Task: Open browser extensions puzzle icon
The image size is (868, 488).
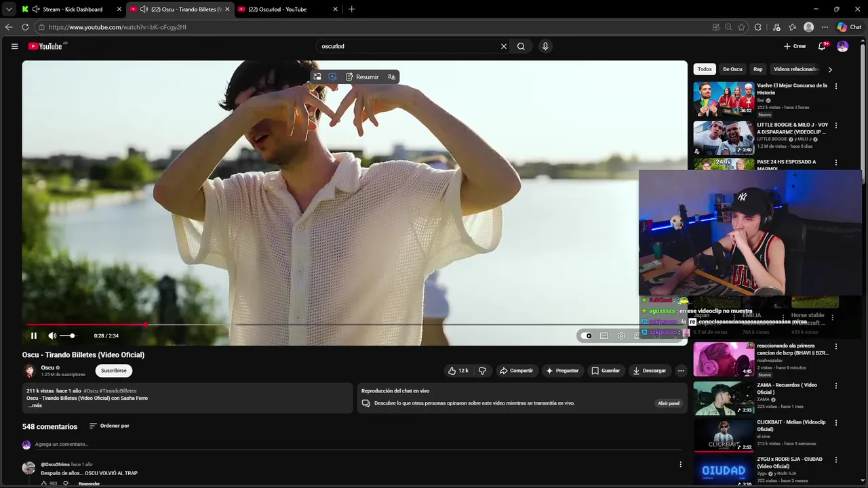Action: tap(758, 27)
